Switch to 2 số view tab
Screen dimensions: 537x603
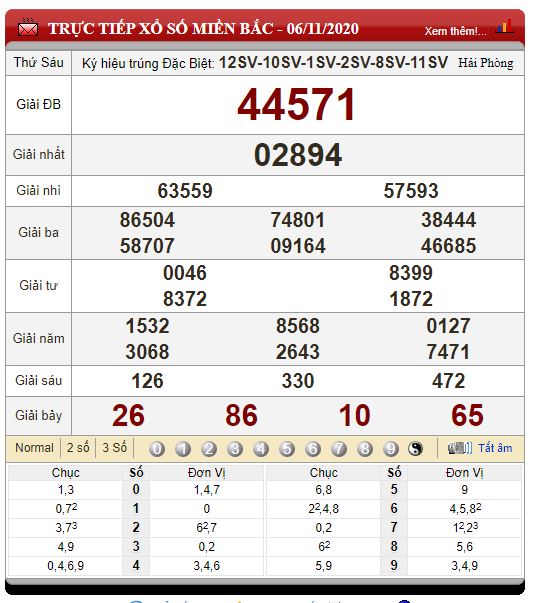click(78, 448)
